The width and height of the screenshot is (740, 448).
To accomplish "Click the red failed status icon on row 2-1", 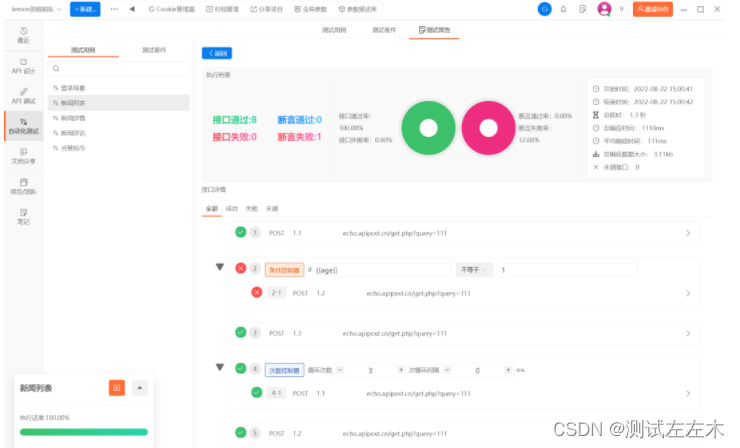I will pos(257,293).
